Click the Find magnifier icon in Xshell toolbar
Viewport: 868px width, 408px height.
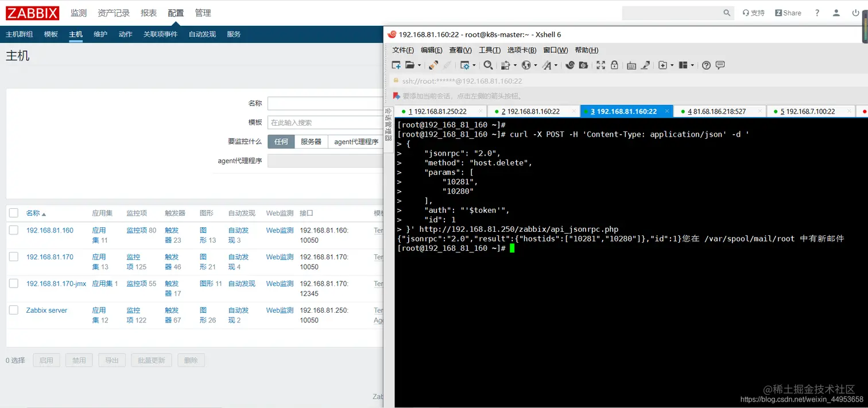[x=488, y=65]
